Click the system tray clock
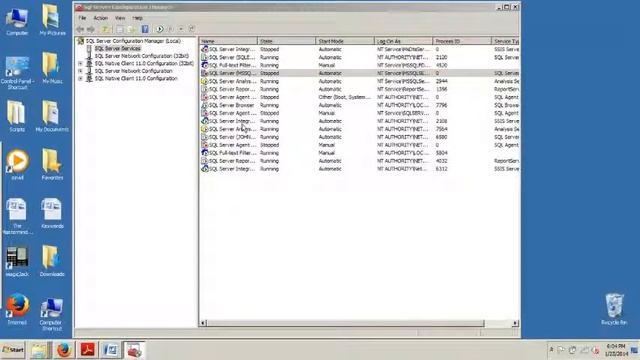 pos(616,350)
